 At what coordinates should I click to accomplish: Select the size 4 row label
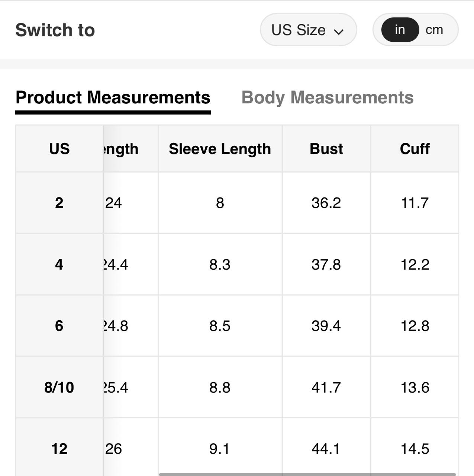[59, 264]
